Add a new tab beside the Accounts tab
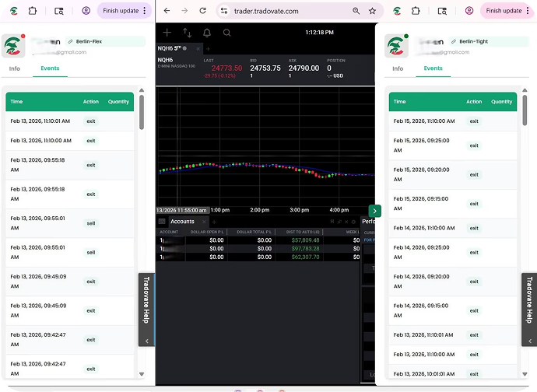This screenshot has width=537, height=392. (214, 222)
